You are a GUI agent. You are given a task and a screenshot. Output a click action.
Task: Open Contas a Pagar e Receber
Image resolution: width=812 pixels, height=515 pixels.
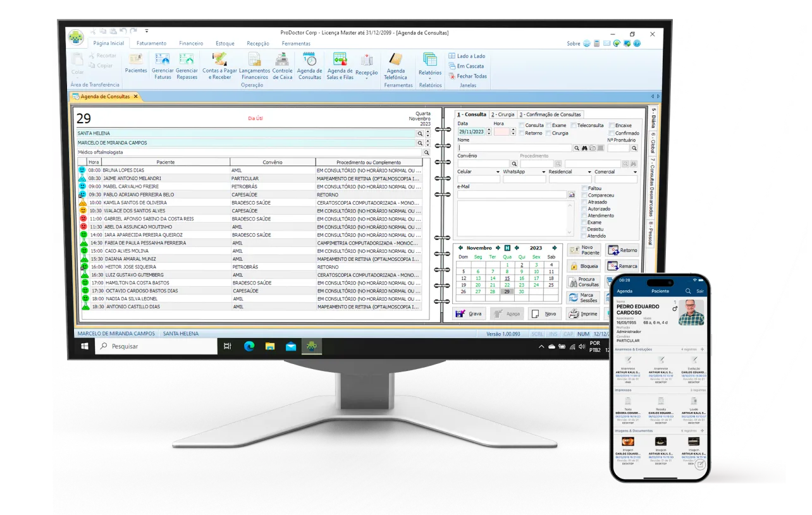[219, 66]
